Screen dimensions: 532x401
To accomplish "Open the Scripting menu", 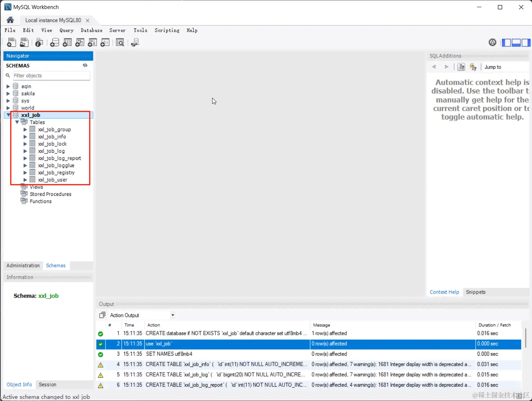I will 167,30.
